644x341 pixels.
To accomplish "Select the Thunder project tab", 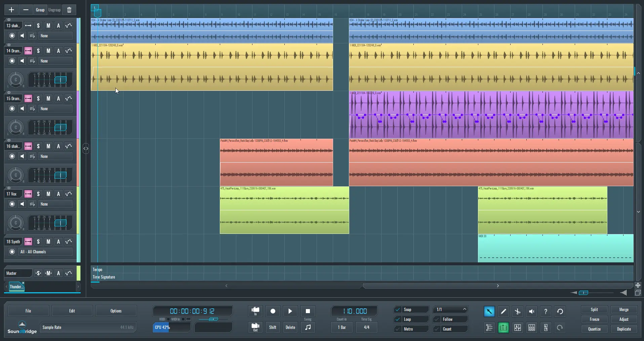I will click(x=16, y=287).
